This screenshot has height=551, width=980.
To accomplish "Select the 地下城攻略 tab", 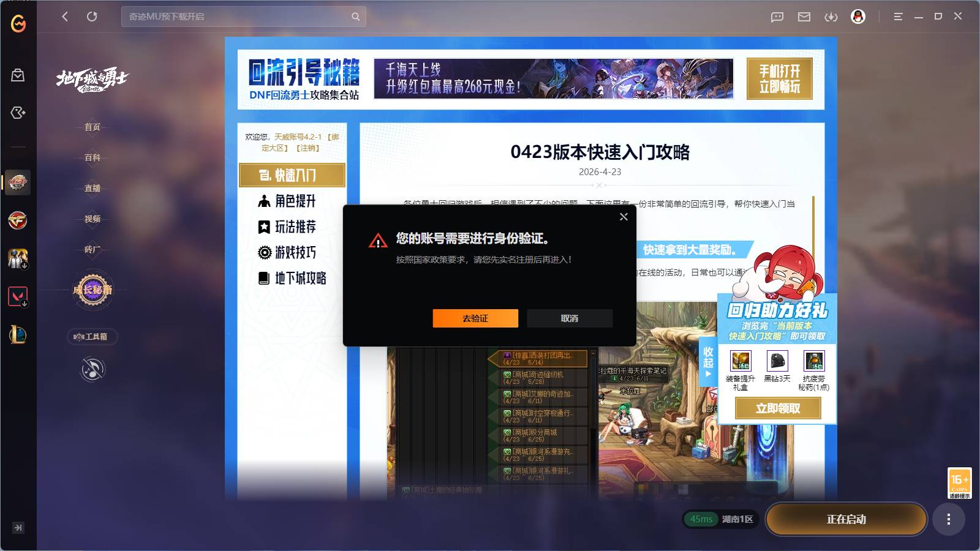I will click(x=292, y=278).
